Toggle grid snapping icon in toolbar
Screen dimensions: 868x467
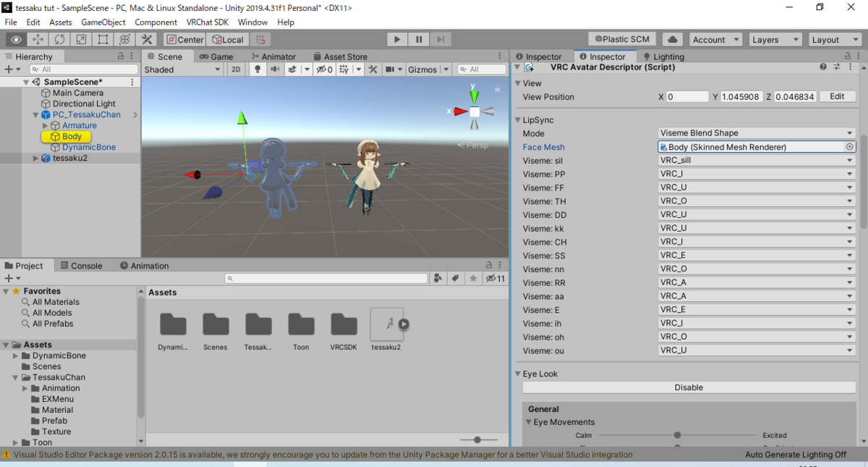(262, 40)
